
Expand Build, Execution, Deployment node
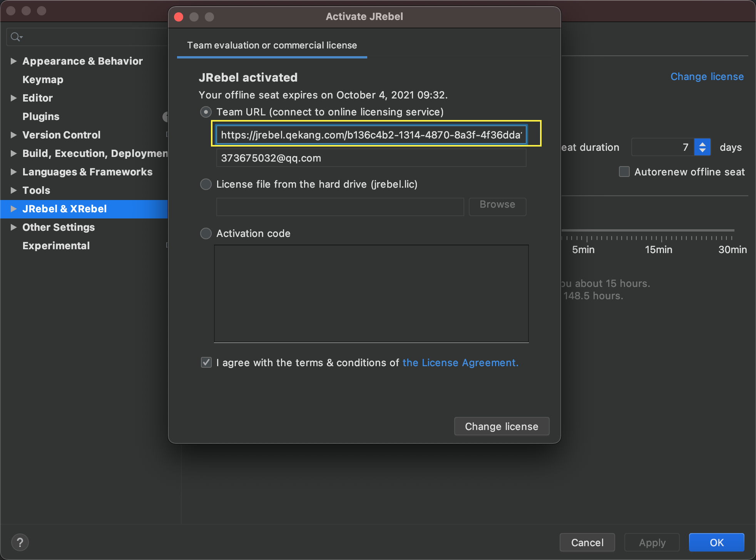point(13,153)
